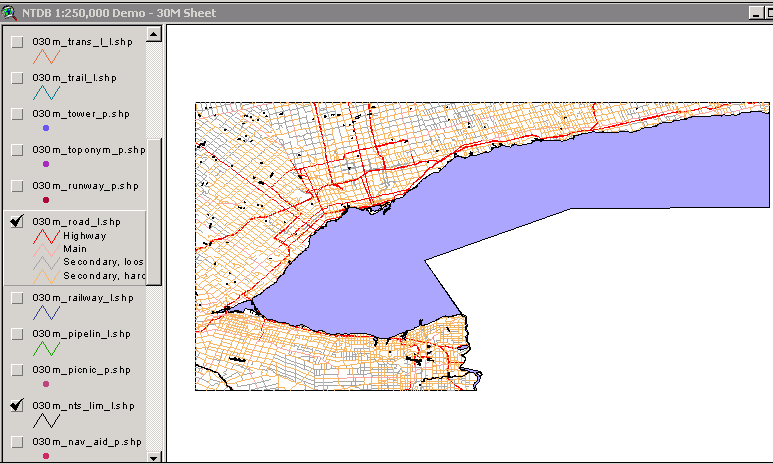
Task: Click the Secondary, loose legend label
Action: (x=104, y=262)
